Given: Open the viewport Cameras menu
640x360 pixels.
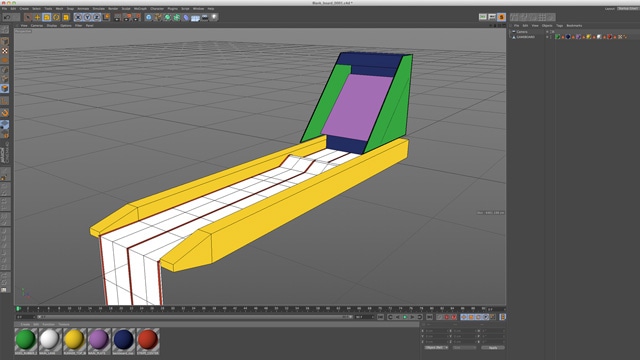Looking at the screenshot, I should point(37,25).
